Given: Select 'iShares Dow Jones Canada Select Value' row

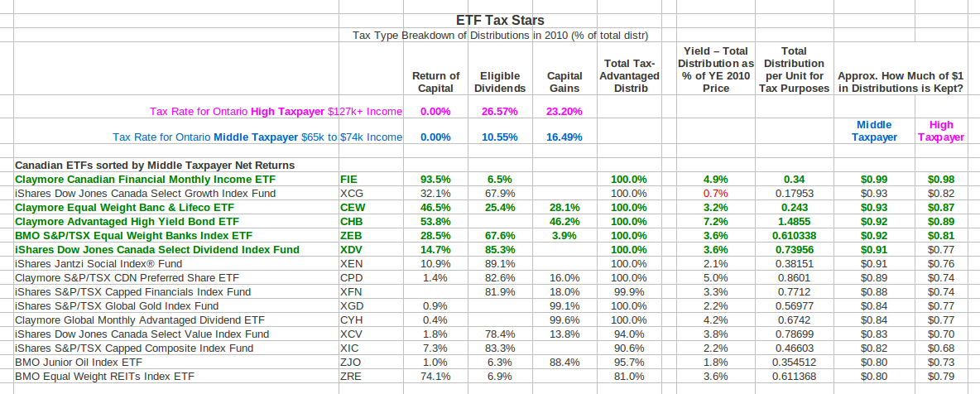Looking at the screenshot, I should [x=142, y=334].
